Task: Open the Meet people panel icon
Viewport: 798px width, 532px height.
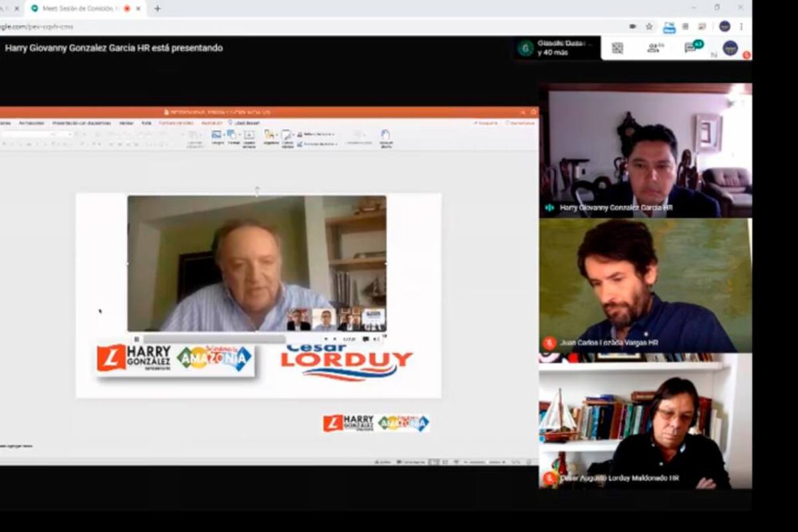Action: click(x=656, y=48)
